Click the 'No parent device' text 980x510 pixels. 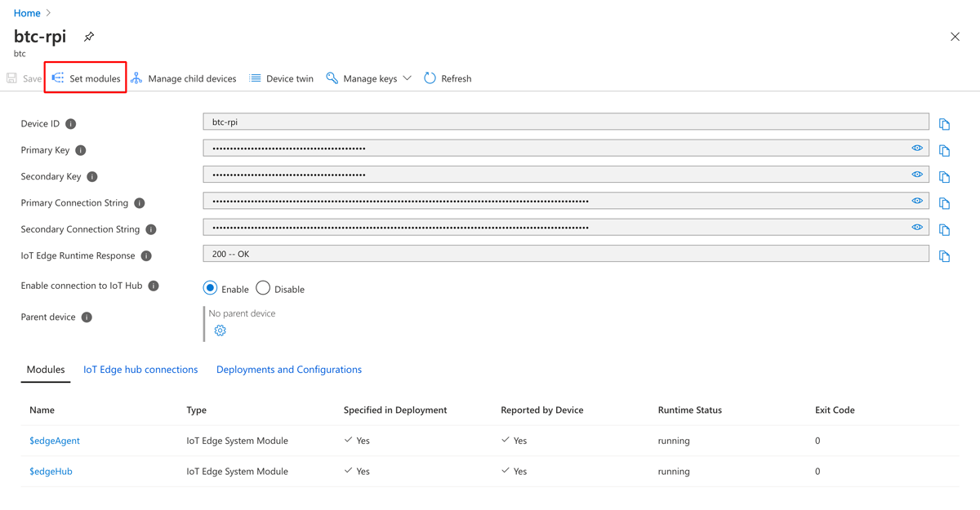[242, 313]
